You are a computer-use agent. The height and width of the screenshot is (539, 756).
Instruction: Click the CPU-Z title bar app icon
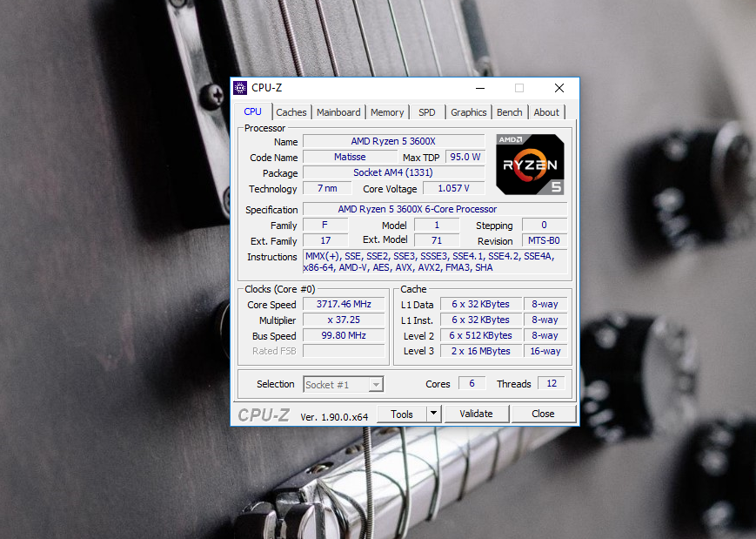240,88
